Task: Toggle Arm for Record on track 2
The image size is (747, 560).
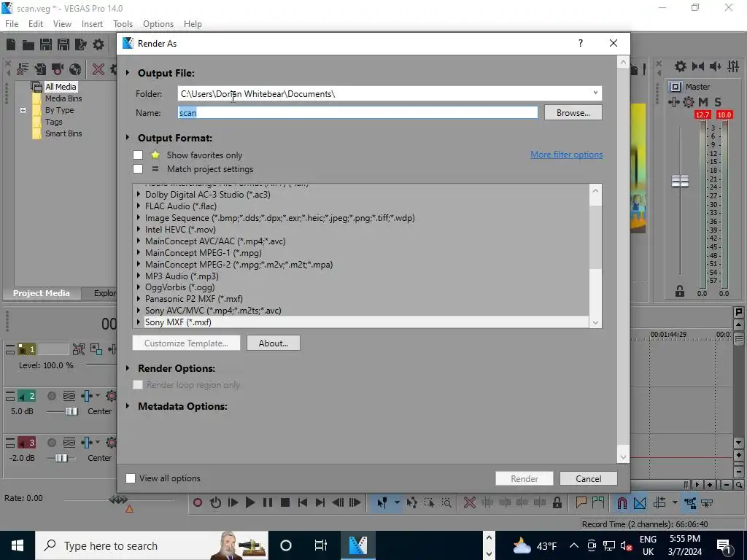Action: coord(52,396)
